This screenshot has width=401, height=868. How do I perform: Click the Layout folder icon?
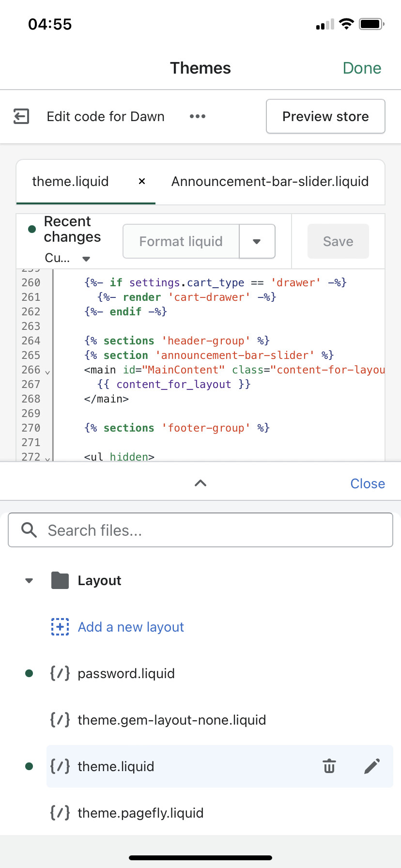(x=60, y=580)
